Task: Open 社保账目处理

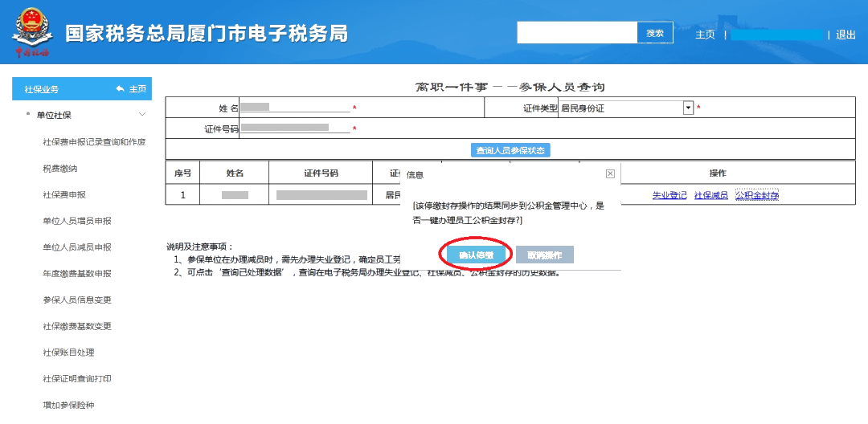Action: click(68, 353)
